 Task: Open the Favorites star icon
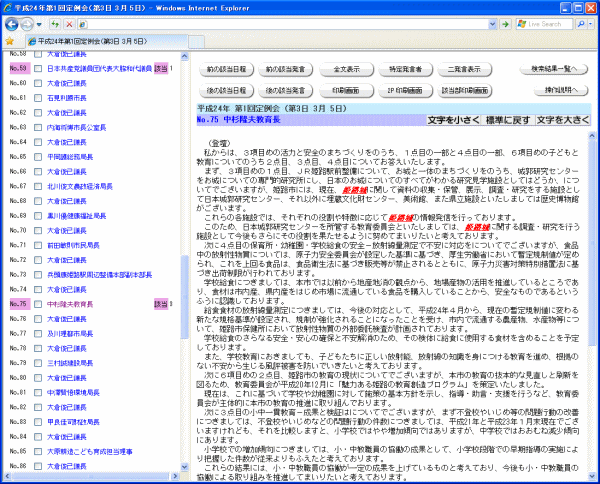[x=10, y=41]
